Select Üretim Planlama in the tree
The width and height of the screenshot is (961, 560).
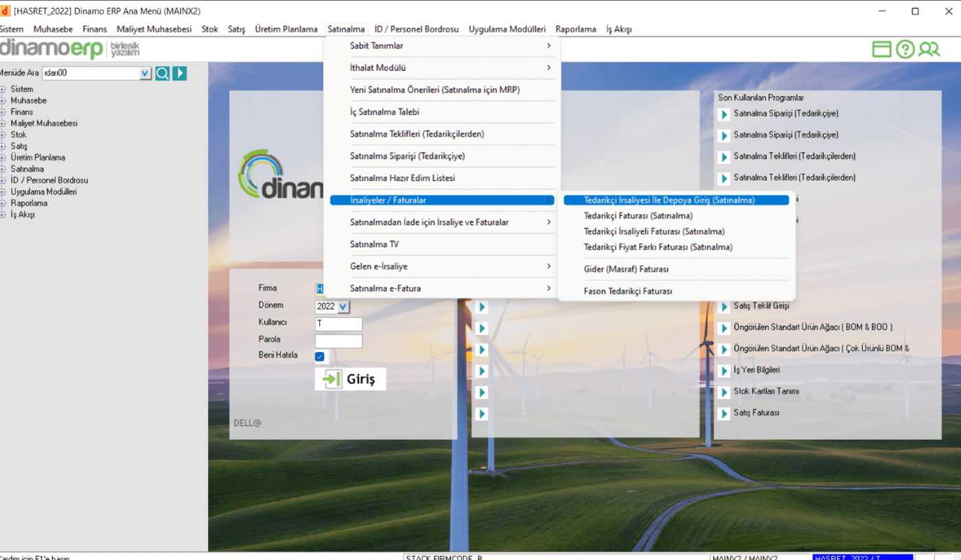[38, 158]
